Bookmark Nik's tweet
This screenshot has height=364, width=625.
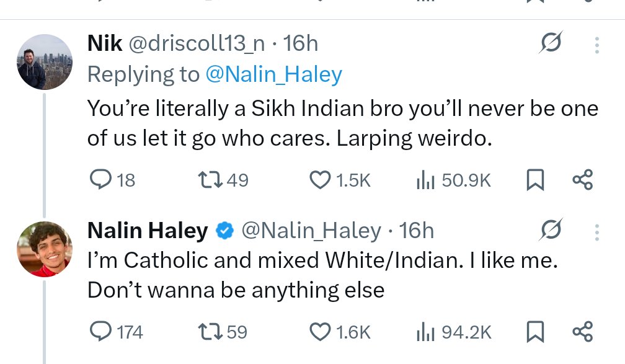(x=534, y=180)
